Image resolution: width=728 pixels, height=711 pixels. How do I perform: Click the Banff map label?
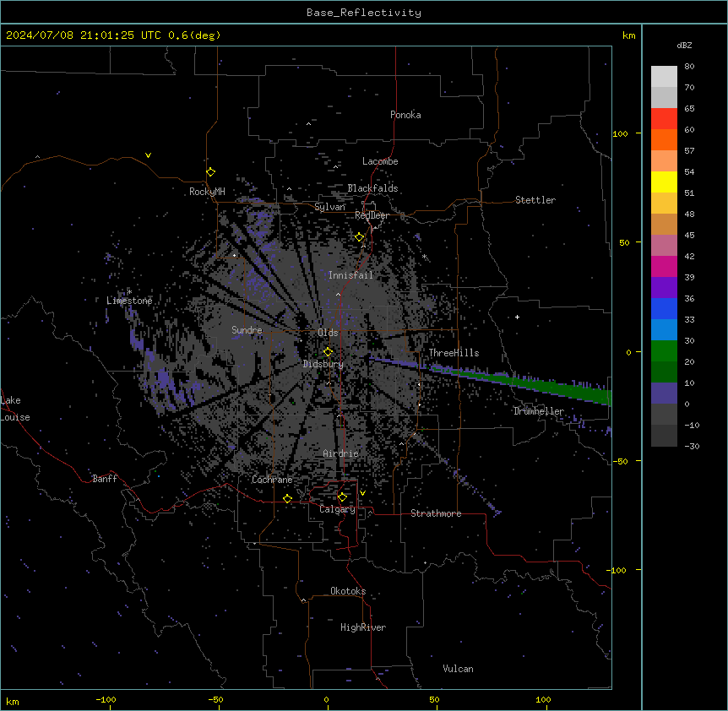click(105, 479)
